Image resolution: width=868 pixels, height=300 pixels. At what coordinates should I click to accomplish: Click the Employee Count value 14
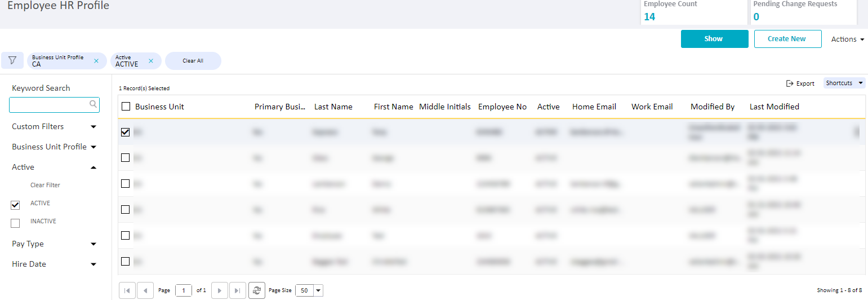coord(649,17)
